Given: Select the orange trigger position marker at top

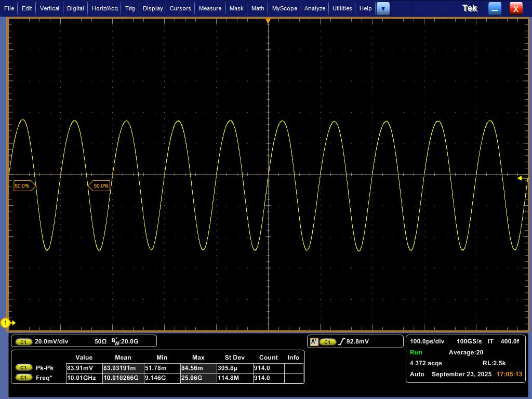Looking at the screenshot, I should point(268,21).
